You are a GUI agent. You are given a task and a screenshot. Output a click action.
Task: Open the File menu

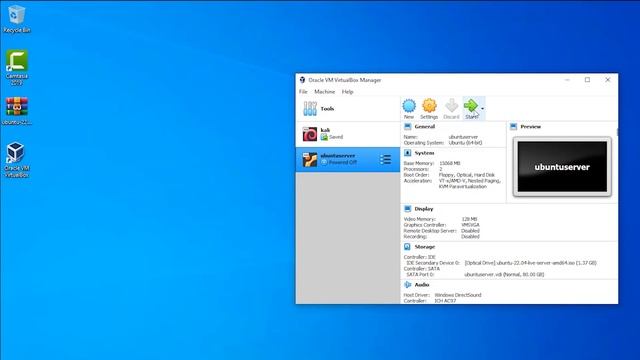303,92
